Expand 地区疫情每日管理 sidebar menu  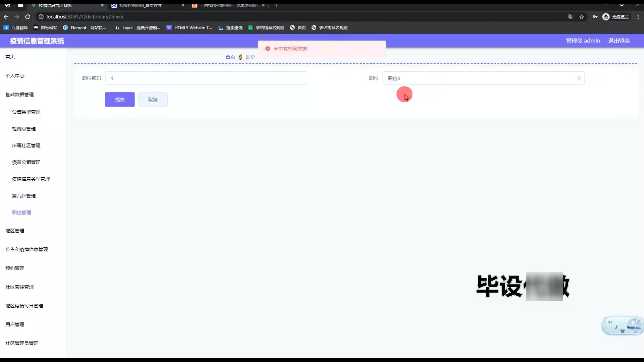tap(33, 306)
